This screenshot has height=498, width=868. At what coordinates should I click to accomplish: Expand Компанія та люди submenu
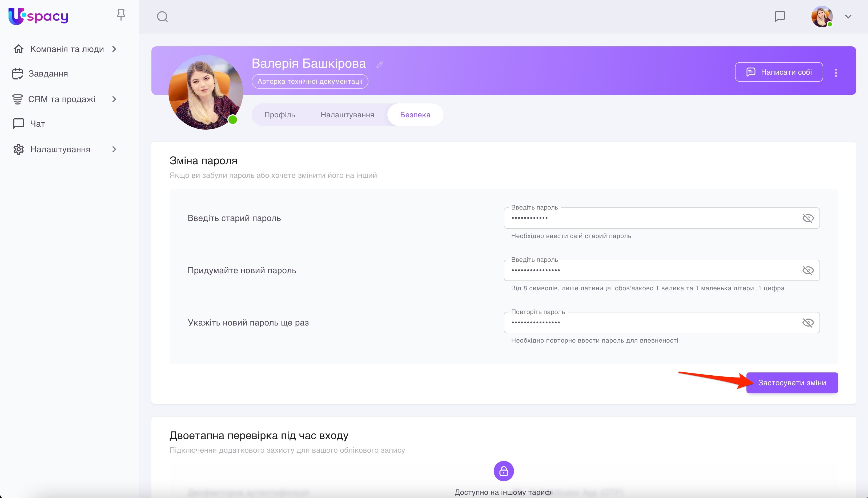[114, 49]
